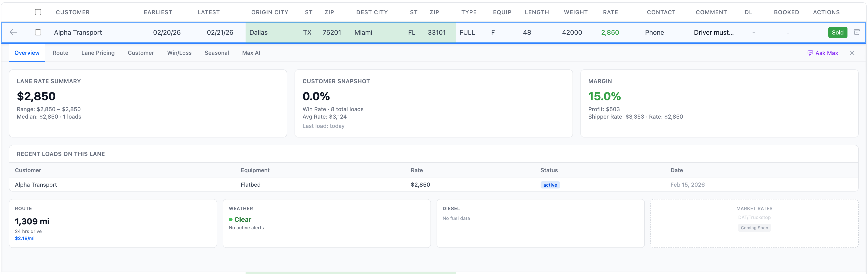Viewport: 868px width, 274px height.
Task: Select Alpha Transport in the Recent Loads table
Action: (36, 185)
